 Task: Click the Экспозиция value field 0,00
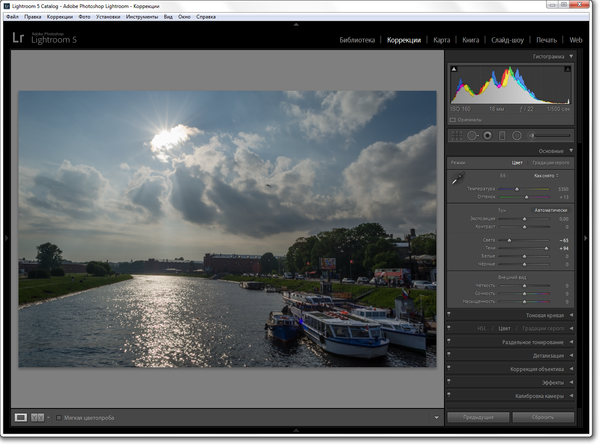(563, 219)
